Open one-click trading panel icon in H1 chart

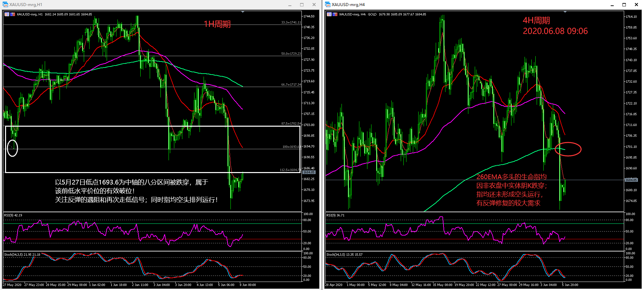pos(7,14)
